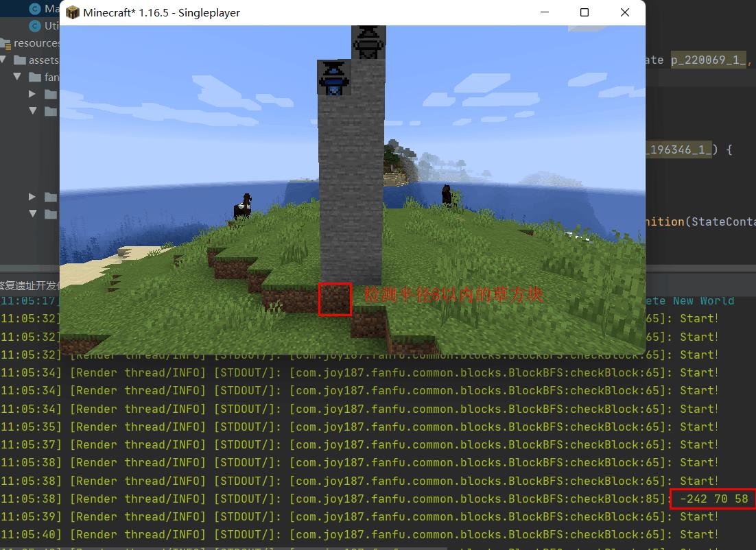The image size is (756, 550).
Task: Click the resources folder icon in project tree
Action: point(5,43)
